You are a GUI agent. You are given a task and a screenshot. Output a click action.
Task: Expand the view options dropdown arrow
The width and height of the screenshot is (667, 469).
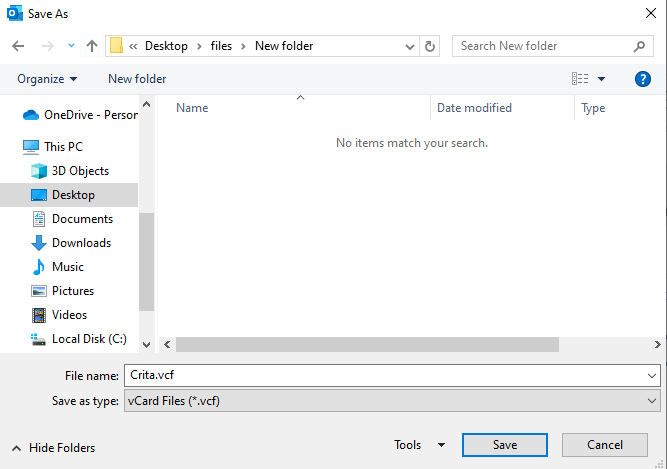click(x=601, y=79)
